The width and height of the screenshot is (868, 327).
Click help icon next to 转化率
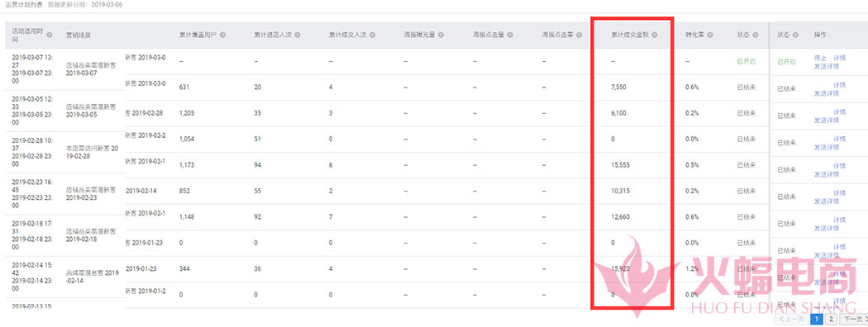click(x=710, y=35)
